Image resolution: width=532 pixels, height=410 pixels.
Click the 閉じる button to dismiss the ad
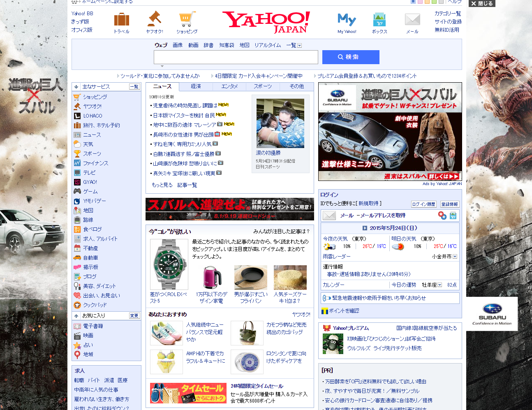(x=482, y=3)
